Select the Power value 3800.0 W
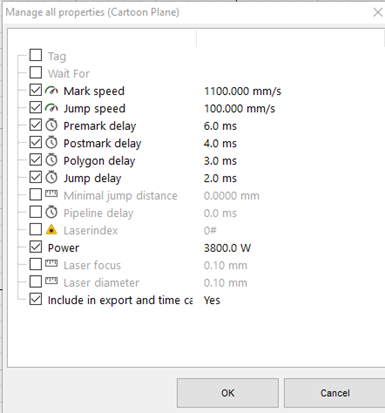Image resolution: width=385 pixels, height=413 pixels. click(x=227, y=248)
